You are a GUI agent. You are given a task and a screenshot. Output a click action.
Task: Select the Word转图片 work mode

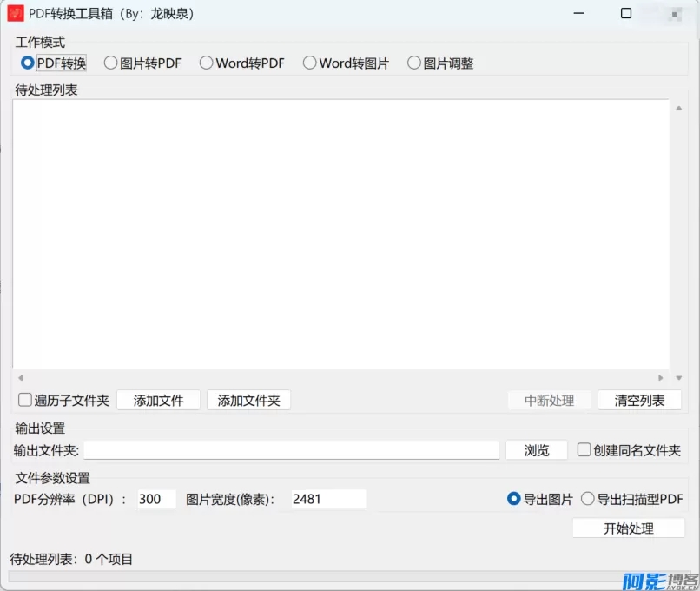point(309,62)
